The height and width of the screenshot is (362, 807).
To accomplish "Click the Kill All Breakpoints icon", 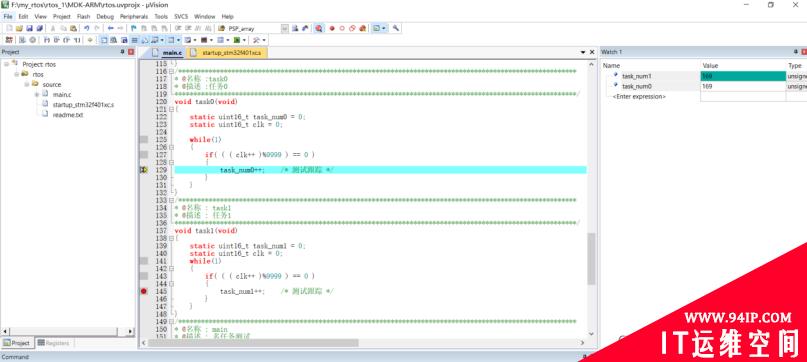I will (363, 28).
